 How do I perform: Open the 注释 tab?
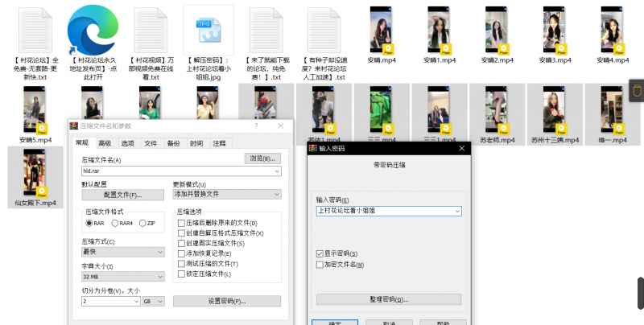click(219, 143)
